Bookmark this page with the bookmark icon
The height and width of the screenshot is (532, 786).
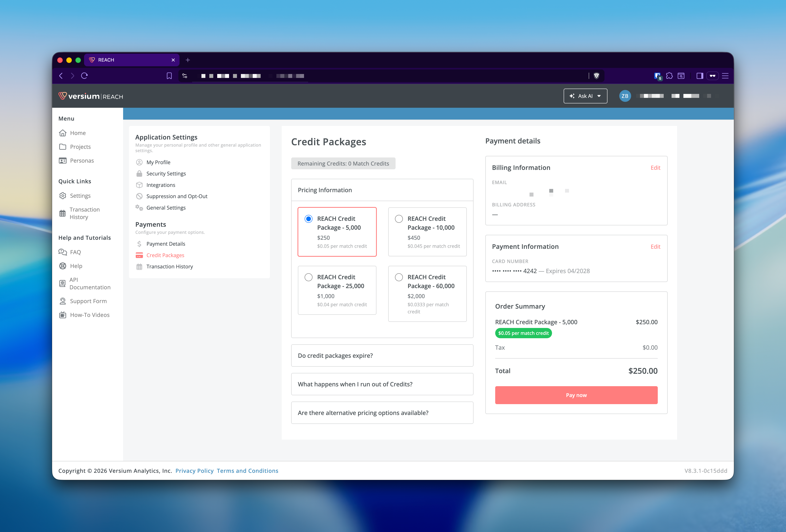pyautogui.click(x=169, y=76)
